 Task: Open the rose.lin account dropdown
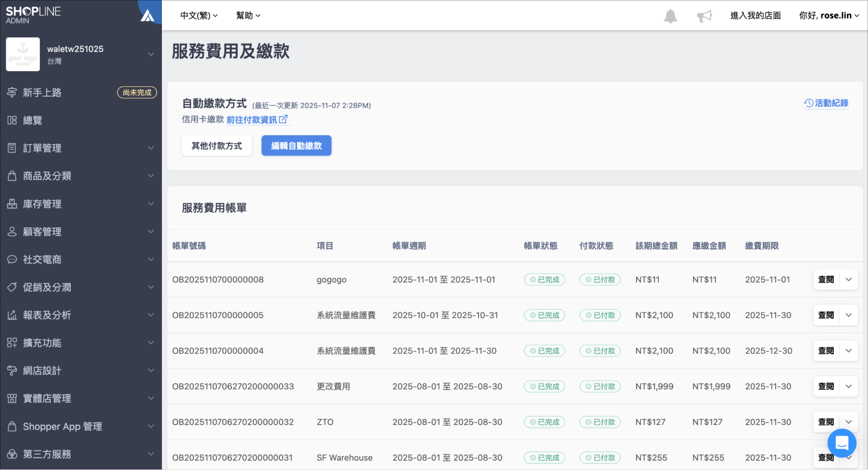click(x=829, y=16)
